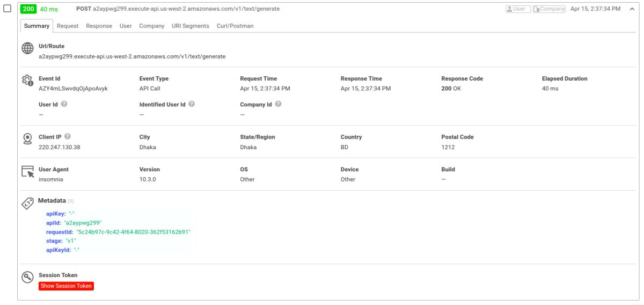
Task: Click help icon next to Client IP
Action: 68,136
